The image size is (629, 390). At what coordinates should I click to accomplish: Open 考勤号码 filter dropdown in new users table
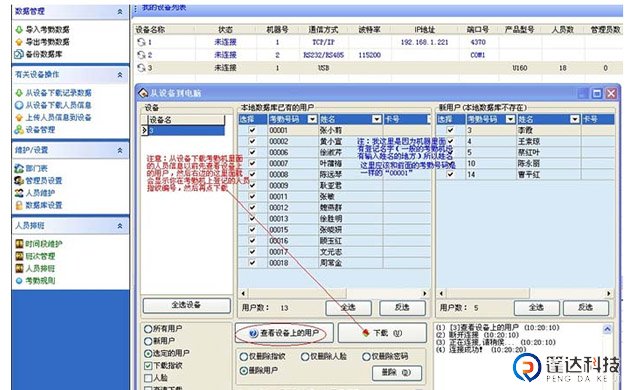pyautogui.click(x=510, y=119)
